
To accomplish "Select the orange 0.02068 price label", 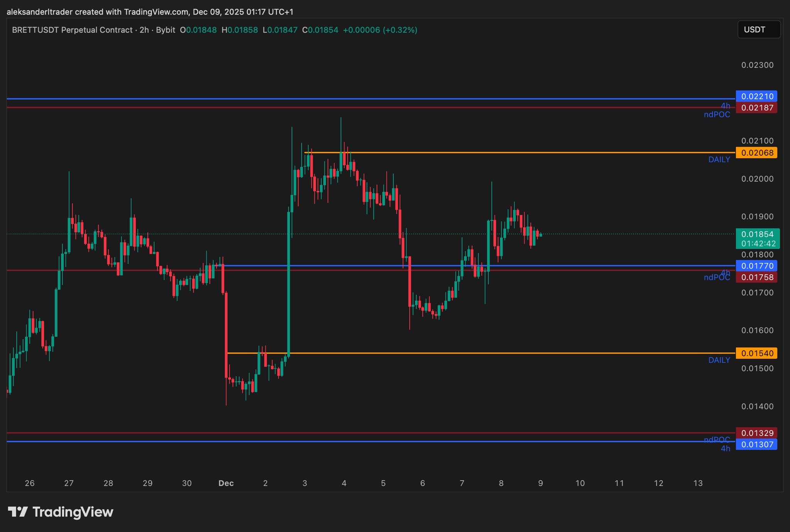I will [x=756, y=153].
